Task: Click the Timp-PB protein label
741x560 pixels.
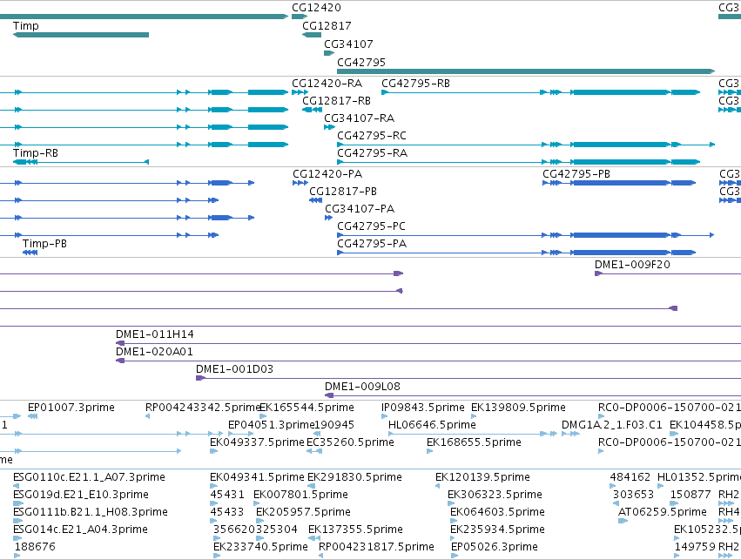Action: 44,244
